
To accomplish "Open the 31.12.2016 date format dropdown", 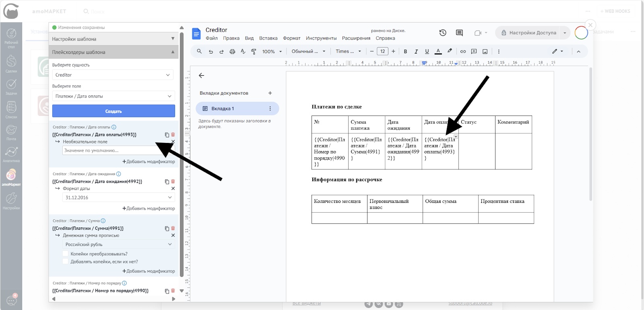I will coord(119,198).
